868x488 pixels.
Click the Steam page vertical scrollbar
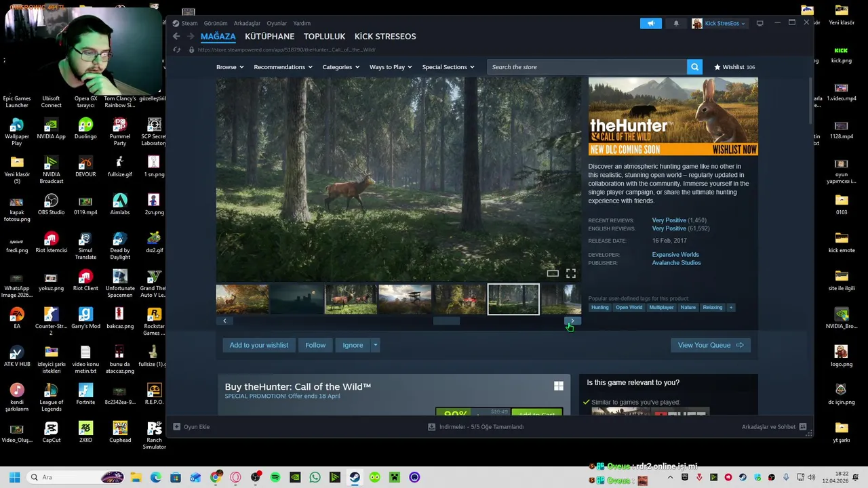tap(810, 100)
